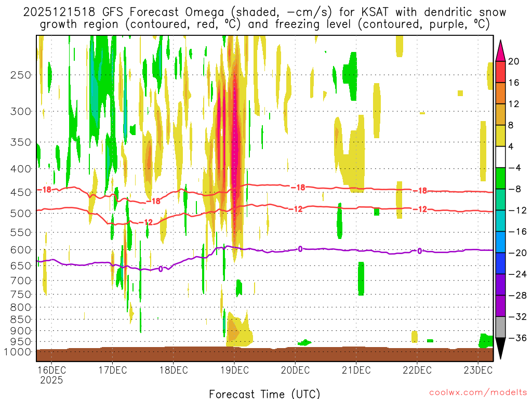This screenshot has width=532, height=399.
Task: Click the color bar value -36
Action: pos(518,338)
